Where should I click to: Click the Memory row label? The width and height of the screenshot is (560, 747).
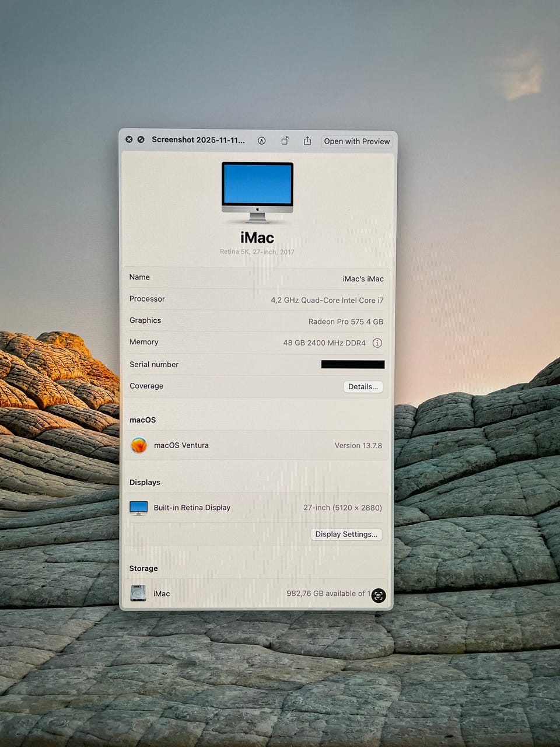point(144,342)
